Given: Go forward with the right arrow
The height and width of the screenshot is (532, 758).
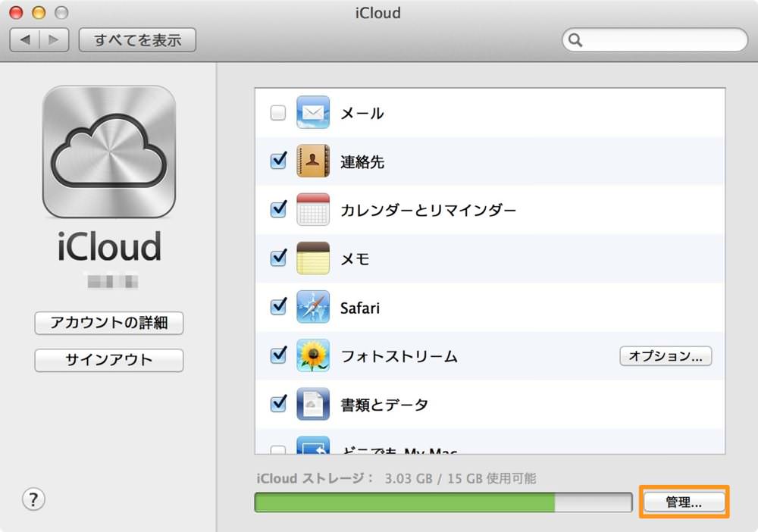Looking at the screenshot, I should pos(54,39).
